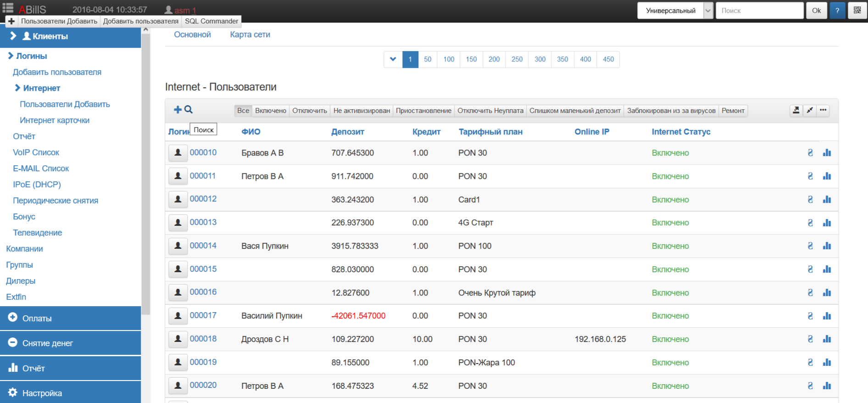Filter users by Включено status
This screenshot has height=403, width=868.
coord(271,111)
